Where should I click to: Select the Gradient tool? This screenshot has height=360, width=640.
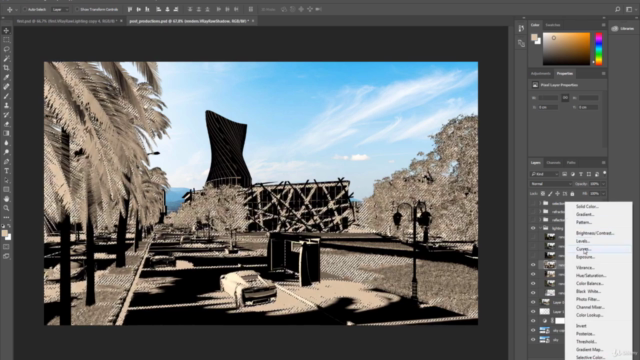click(6, 133)
